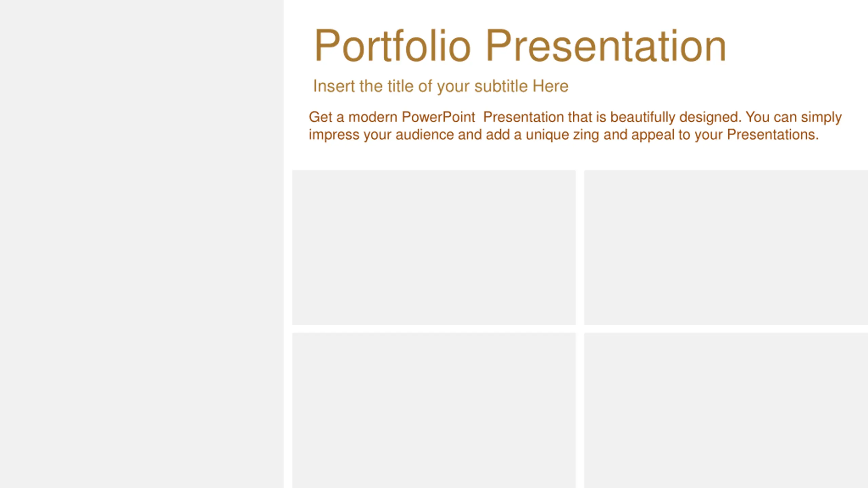Click the phrase "You can simply" in the description
868x488 pixels.
793,117
